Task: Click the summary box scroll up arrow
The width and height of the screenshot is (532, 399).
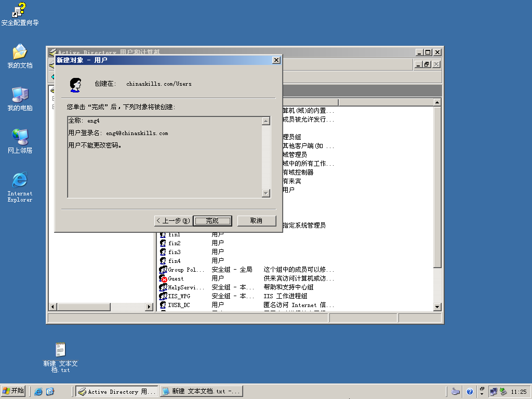Action: pos(266,121)
